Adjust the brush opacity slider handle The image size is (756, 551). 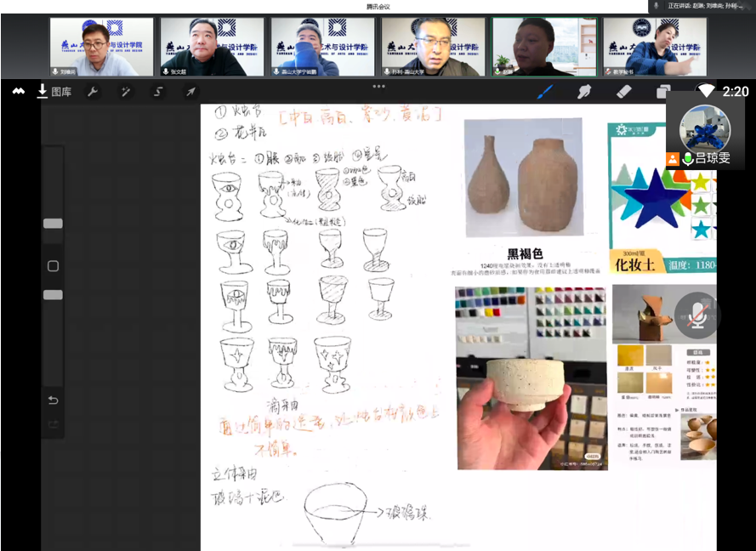53,295
